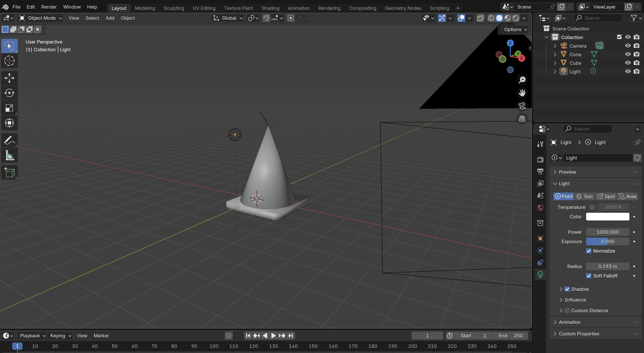This screenshot has height=353, width=644.
Task: Choose the 3D Cursor tool
Action: click(9, 61)
